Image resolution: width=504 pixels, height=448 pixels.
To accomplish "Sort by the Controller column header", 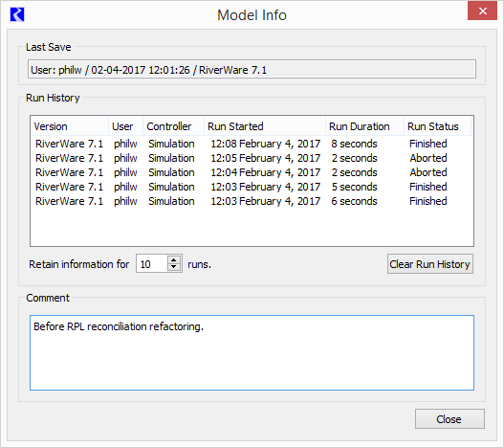I will (x=173, y=126).
